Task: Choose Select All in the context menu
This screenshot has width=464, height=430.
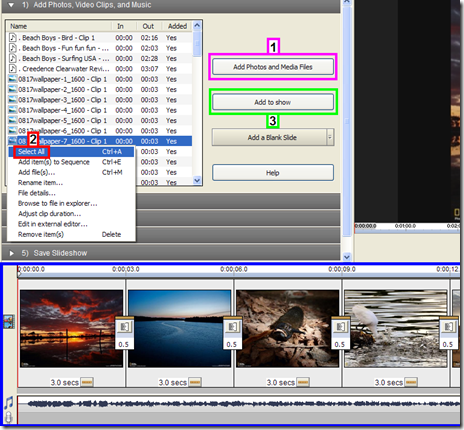Action: (71, 152)
